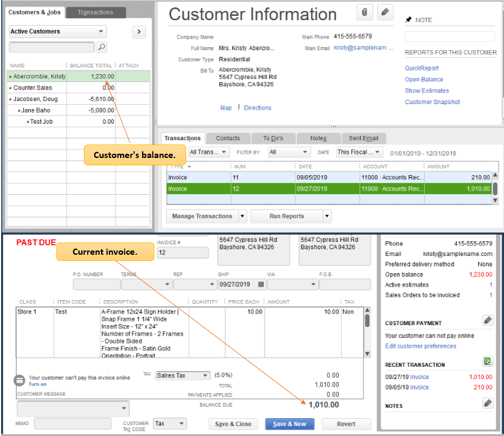Switch to the Contacts tab
This screenshot has width=504, height=436.
click(228, 138)
